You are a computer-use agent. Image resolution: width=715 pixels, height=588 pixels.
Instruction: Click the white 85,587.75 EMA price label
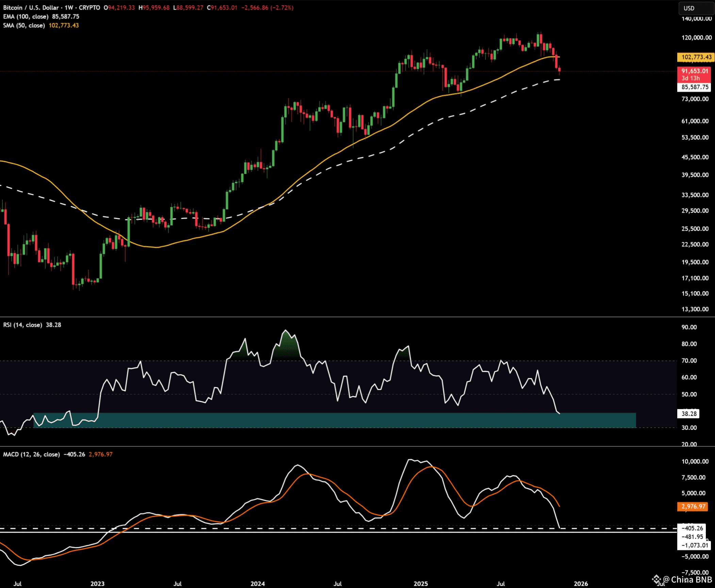pos(695,87)
